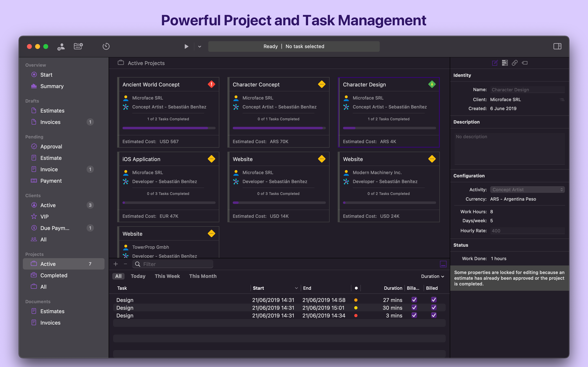Uncheck Billable for the 27 mins entry
Viewport: 588px width, 367px height.
point(414,300)
